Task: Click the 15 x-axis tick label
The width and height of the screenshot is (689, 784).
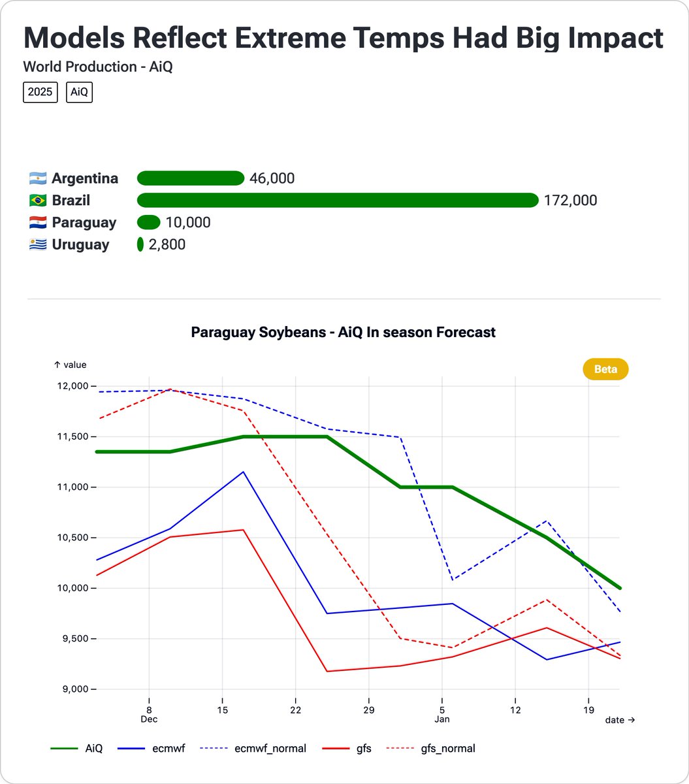Action: (222, 710)
